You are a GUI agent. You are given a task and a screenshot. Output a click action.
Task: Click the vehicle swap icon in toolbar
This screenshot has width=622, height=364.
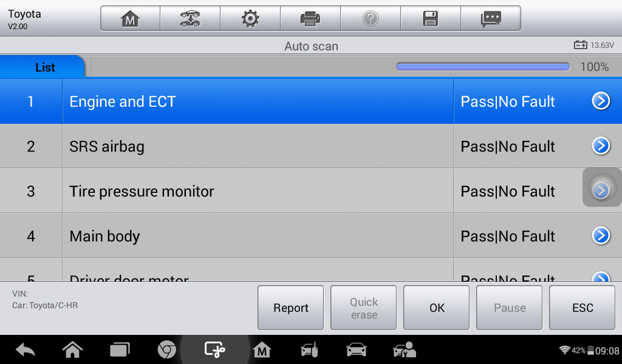(x=190, y=19)
